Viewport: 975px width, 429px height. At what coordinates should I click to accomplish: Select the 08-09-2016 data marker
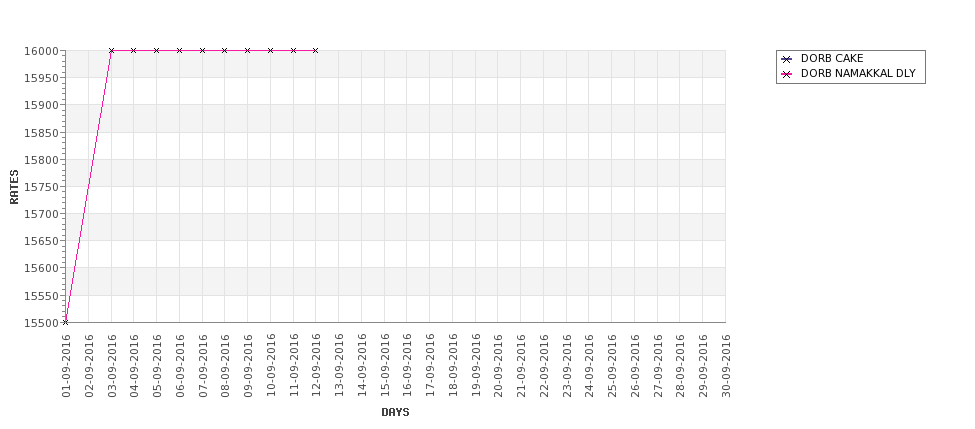[x=224, y=50]
